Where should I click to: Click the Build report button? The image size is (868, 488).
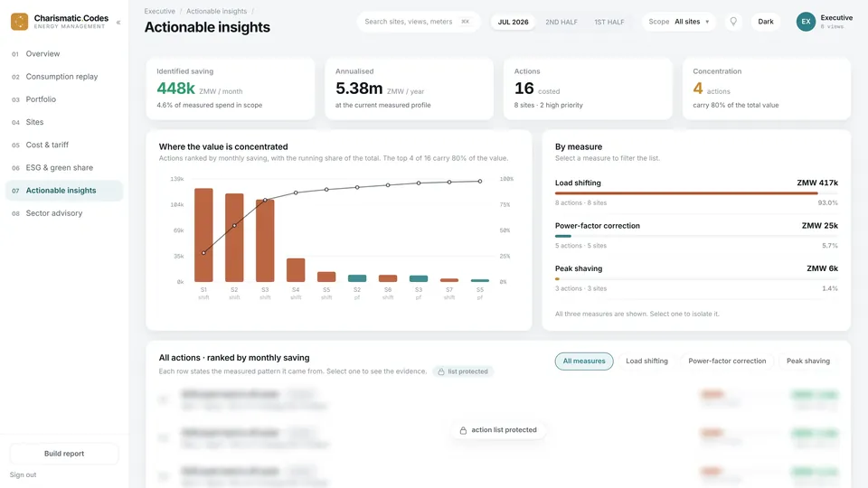pyautogui.click(x=64, y=454)
